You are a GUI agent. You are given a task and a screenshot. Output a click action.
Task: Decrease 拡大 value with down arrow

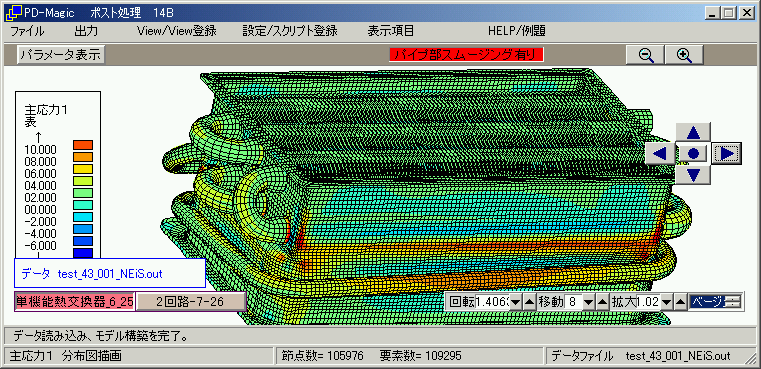(667, 302)
